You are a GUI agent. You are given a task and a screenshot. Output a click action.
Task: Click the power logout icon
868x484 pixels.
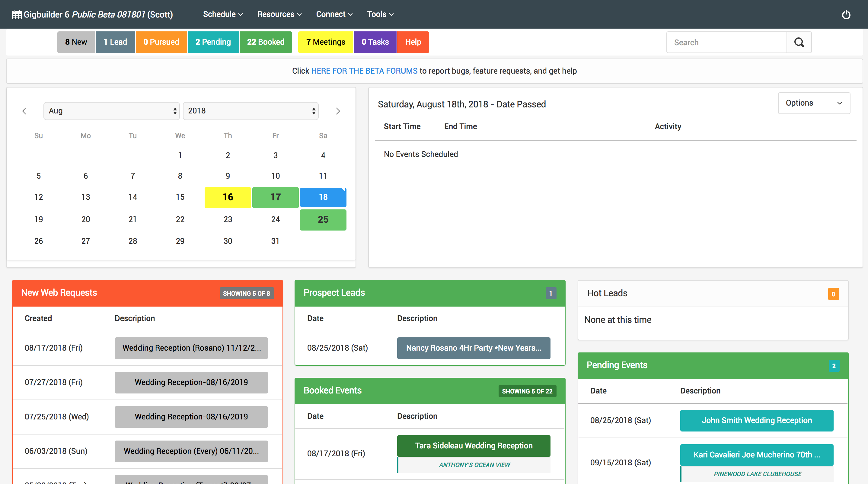click(846, 14)
